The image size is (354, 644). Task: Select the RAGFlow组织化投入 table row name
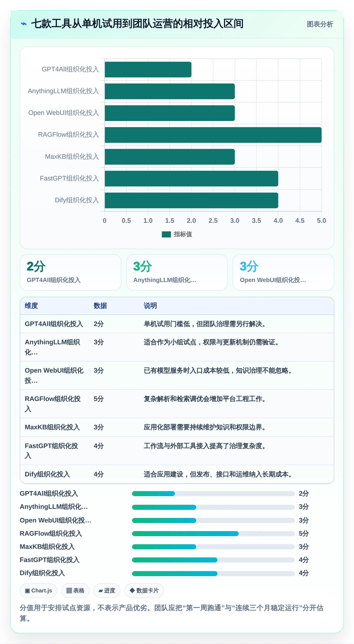(53, 404)
